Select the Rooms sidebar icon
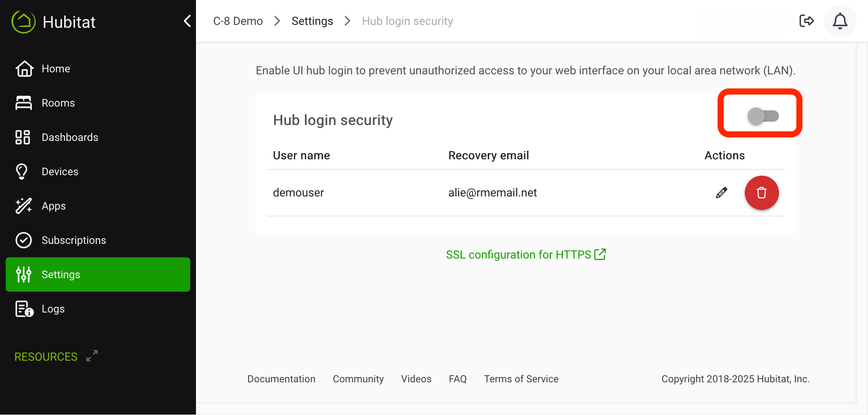This screenshot has height=415, width=868. click(x=24, y=103)
